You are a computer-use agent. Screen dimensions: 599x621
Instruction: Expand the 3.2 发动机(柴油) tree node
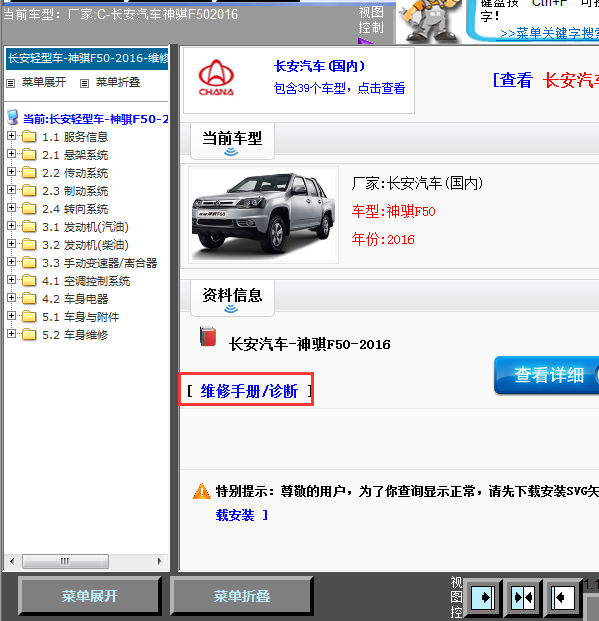[x=11, y=244]
